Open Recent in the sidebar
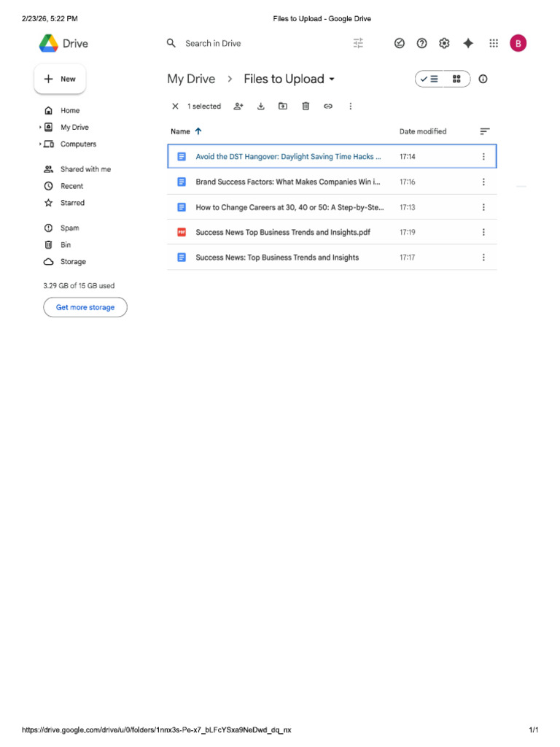 point(71,186)
